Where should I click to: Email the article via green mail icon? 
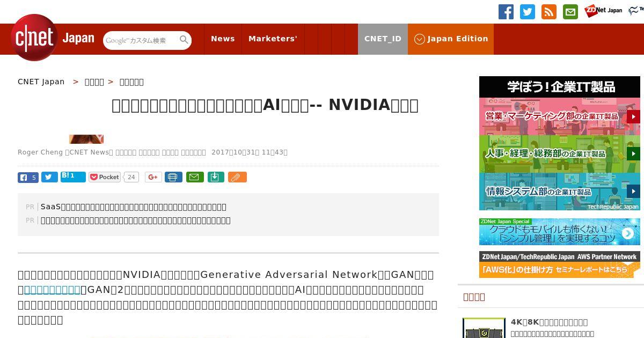coord(195,177)
